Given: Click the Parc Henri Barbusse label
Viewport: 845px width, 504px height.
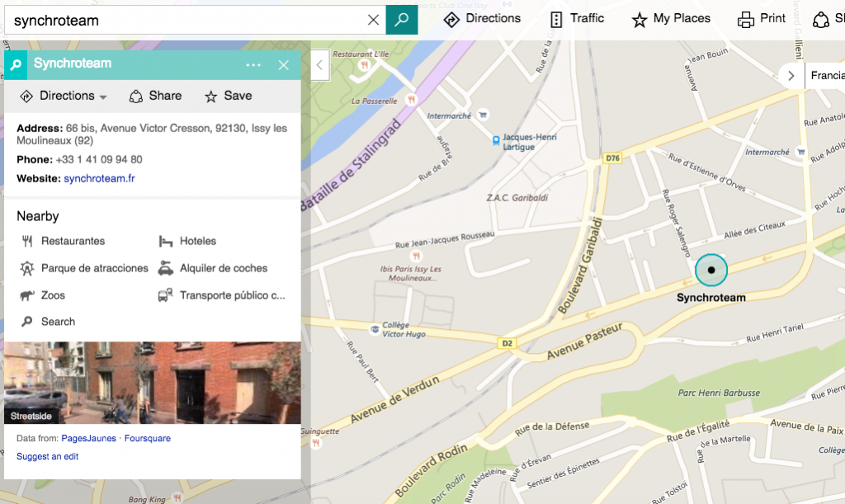Looking at the screenshot, I should [x=719, y=393].
